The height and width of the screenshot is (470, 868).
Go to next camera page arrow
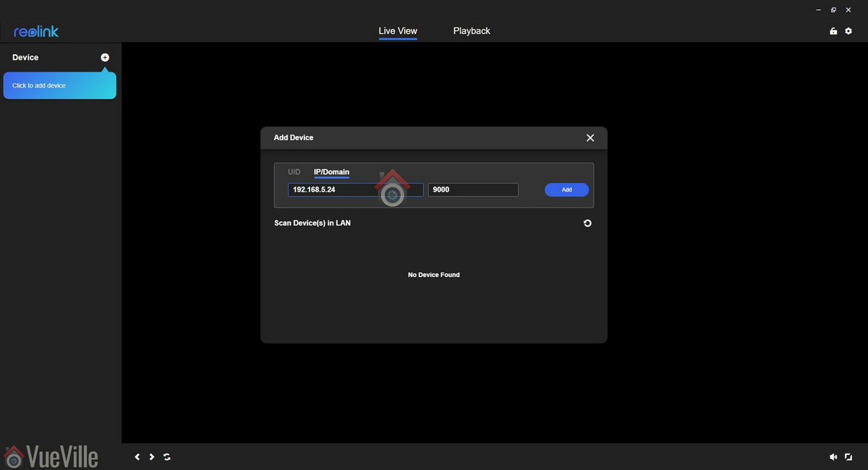(x=152, y=457)
